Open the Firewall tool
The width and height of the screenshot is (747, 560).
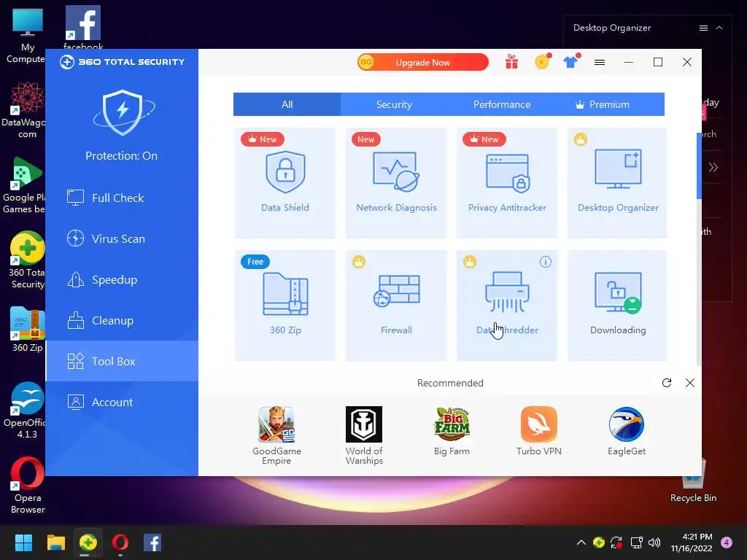click(396, 306)
